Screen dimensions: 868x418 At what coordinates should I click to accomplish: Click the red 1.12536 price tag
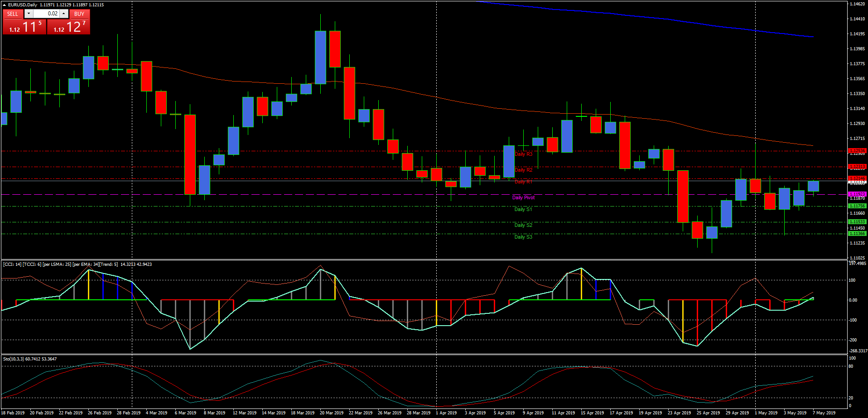coord(857,151)
